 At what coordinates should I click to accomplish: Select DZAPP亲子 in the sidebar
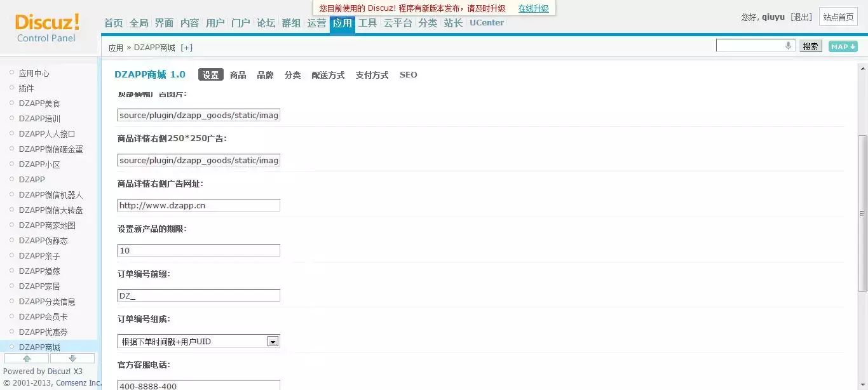coord(39,256)
